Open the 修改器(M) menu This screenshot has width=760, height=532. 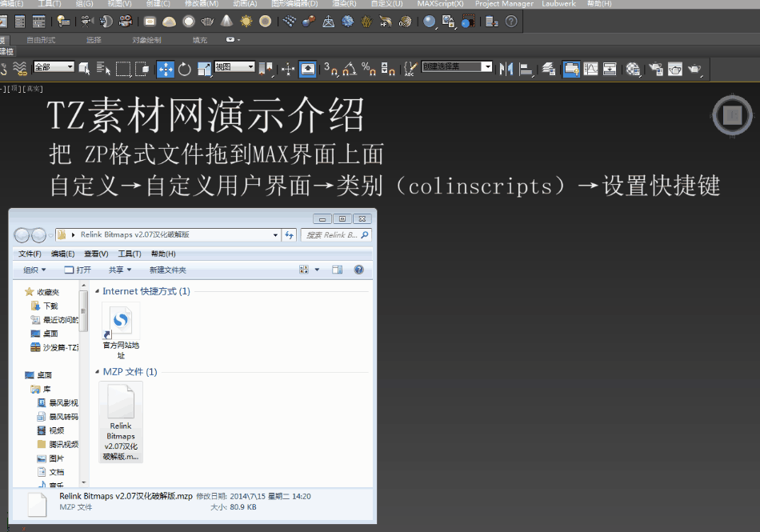click(201, 3)
